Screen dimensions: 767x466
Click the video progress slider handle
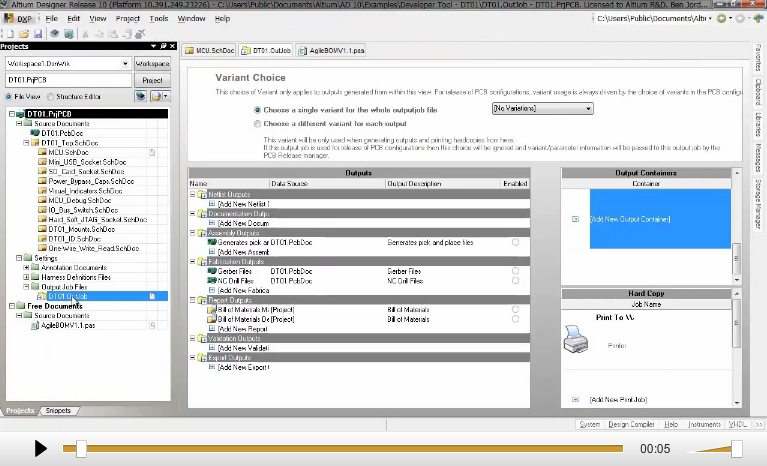[81, 449]
